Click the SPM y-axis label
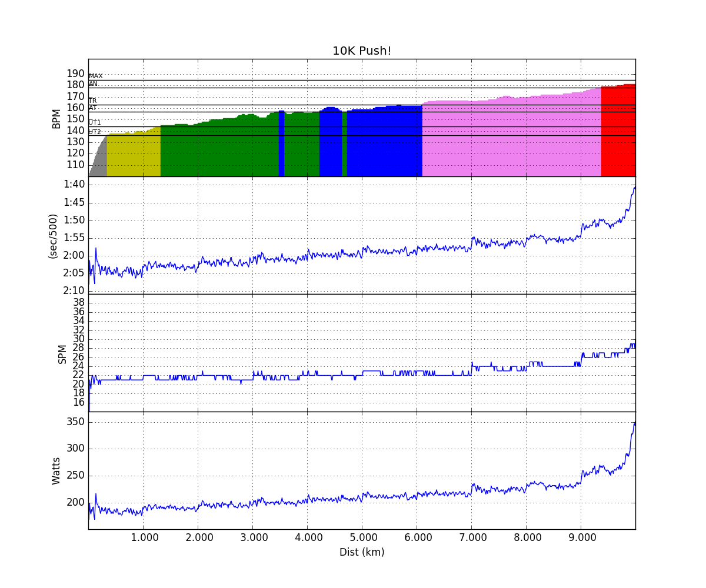The width and height of the screenshot is (706, 588). coord(62,353)
